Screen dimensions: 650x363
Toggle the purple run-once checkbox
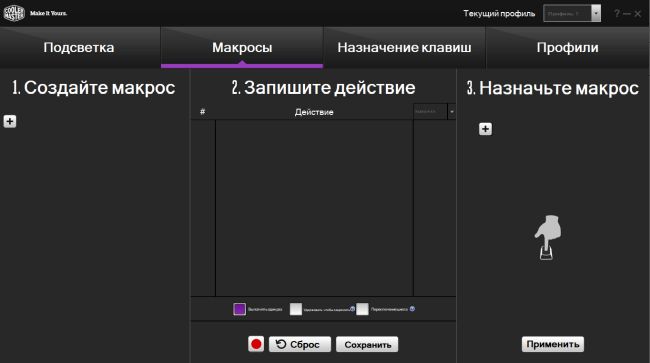(239, 309)
